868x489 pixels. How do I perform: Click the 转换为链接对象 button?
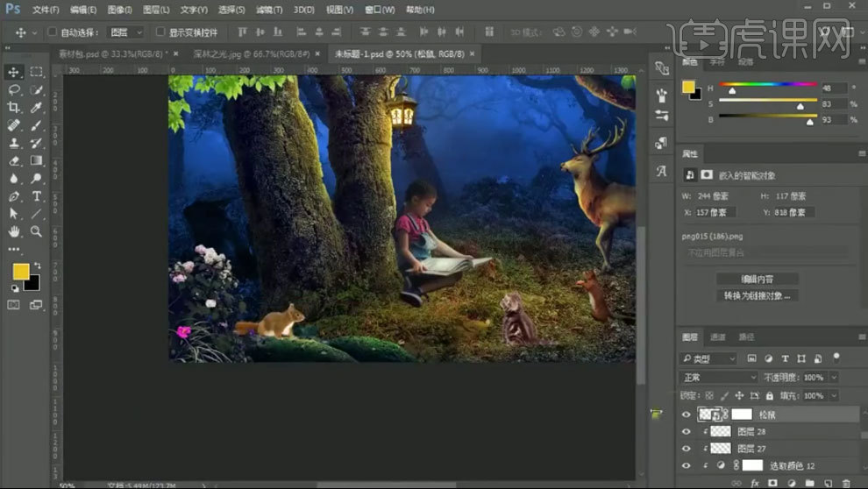(x=757, y=295)
